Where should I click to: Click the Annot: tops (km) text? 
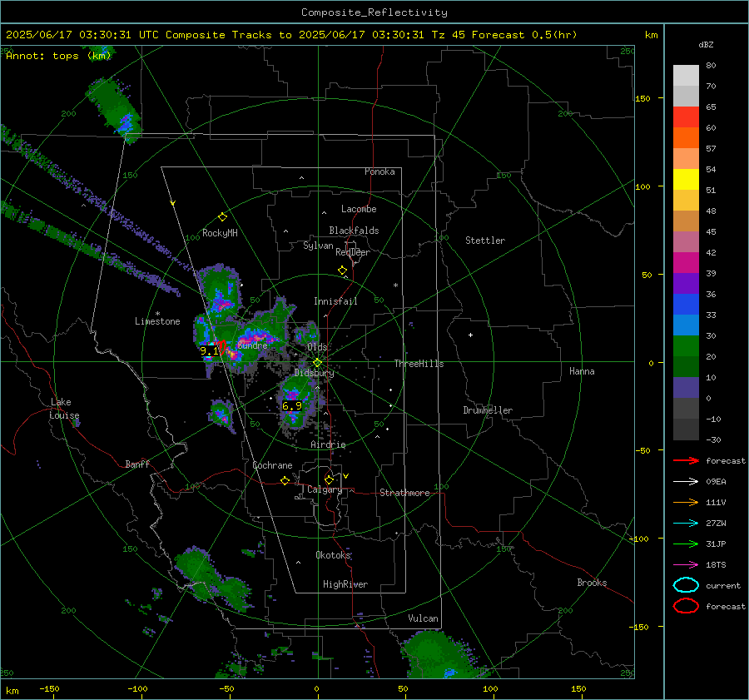click(x=59, y=56)
